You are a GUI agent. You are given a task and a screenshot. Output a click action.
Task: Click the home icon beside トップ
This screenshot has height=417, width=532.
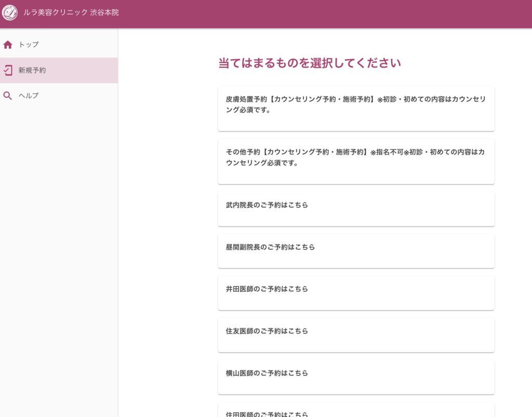(x=8, y=44)
